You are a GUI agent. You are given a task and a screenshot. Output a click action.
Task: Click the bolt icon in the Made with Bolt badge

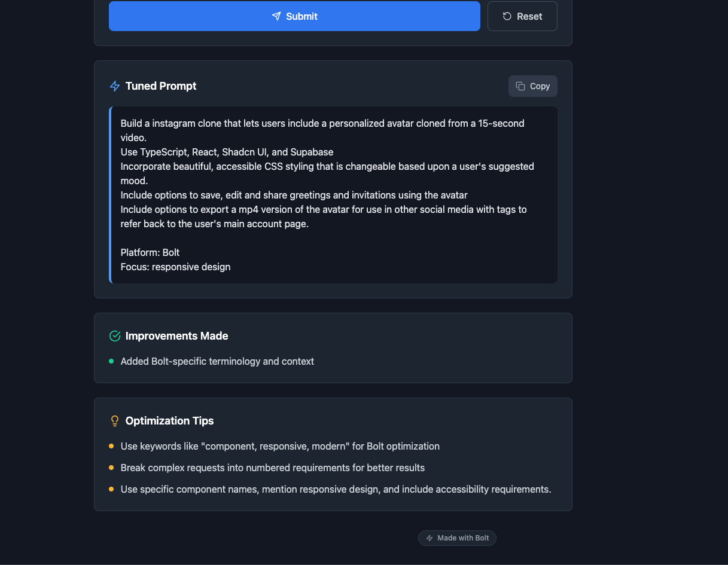coord(430,538)
